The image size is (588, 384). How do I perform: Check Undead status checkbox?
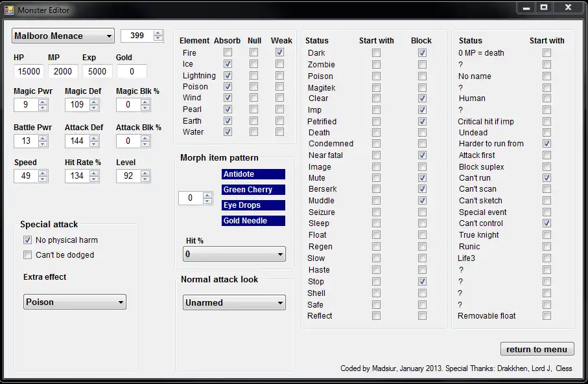point(547,133)
